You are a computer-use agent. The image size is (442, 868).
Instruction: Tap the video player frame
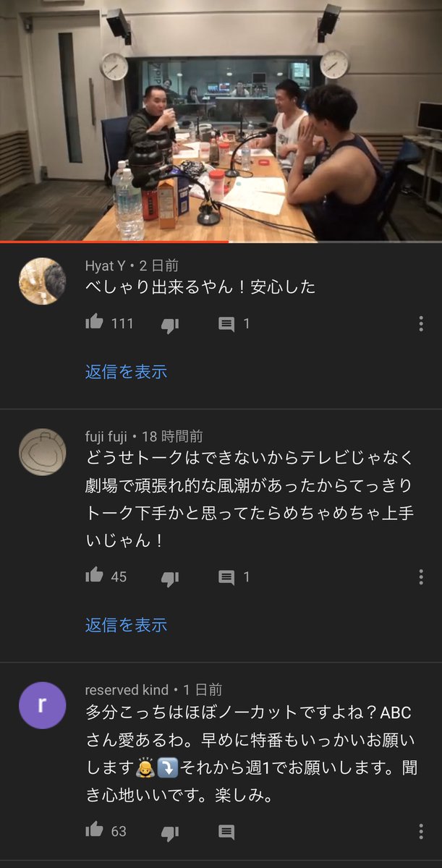[x=221, y=120]
